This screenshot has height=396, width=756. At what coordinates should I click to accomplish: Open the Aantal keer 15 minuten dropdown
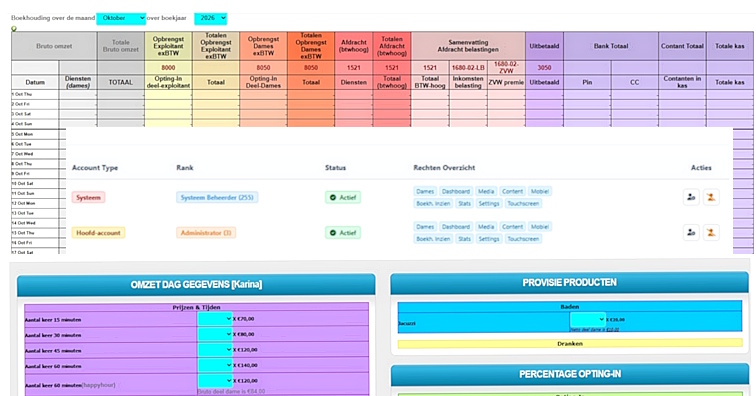click(215, 319)
